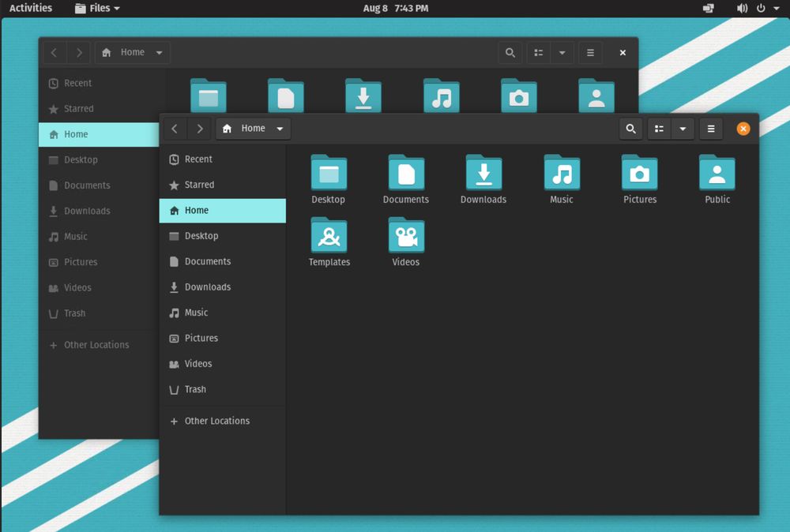Viewport: 790px width, 532px height.
Task: Select Downloads in back window sidebar
Action: coord(99,211)
